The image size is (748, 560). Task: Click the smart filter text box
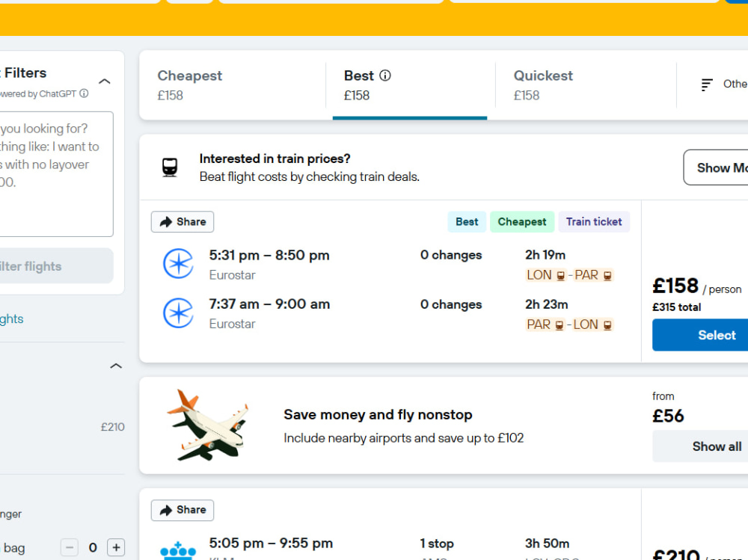pos(56,174)
